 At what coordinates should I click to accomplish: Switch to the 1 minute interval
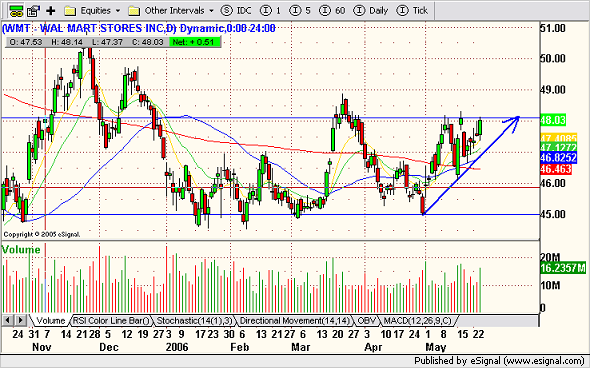pyautogui.click(x=271, y=11)
